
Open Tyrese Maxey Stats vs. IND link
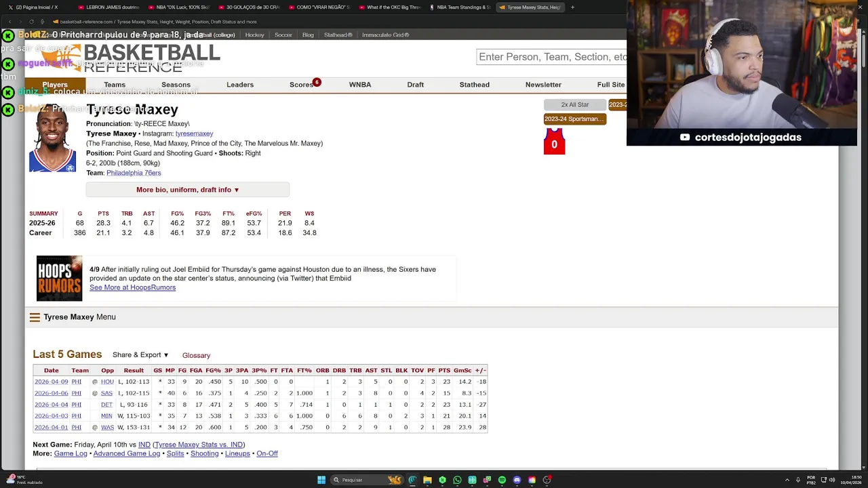tap(199, 445)
